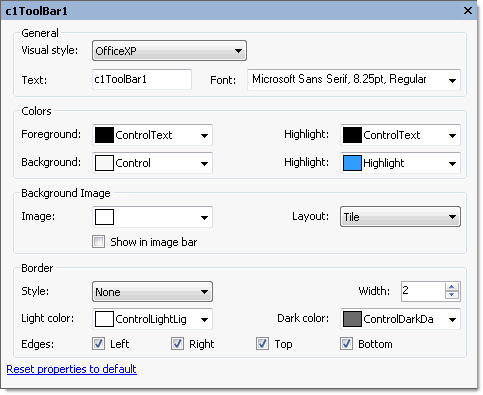The width and height of the screenshot is (483, 395).
Task: Enable Show in image bar checkbox
Action: 99,242
